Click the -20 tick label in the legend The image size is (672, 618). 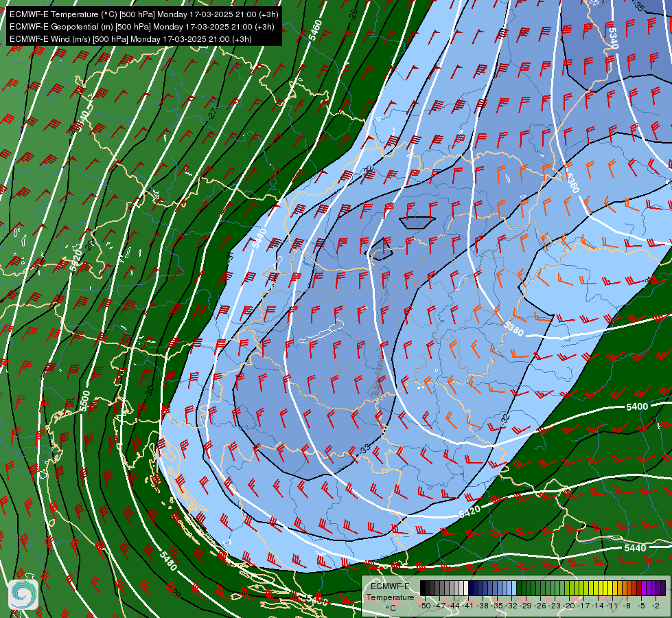[x=569, y=606]
